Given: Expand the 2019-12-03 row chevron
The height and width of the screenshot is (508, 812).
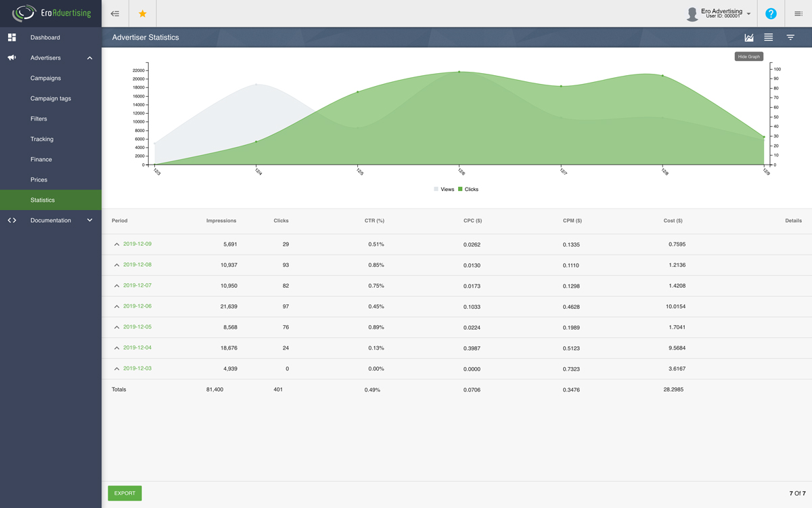Looking at the screenshot, I should [x=116, y=369].
